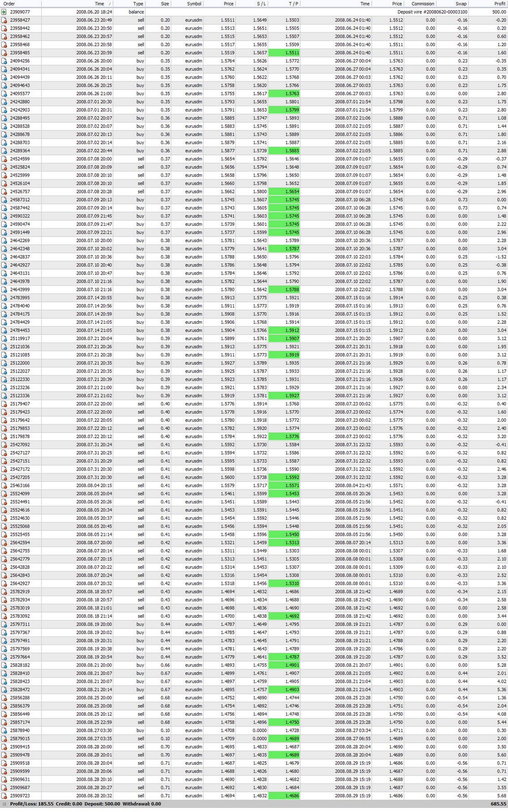Select order number 25909478
The width and height of the screenshot is (508, 812).
coord(20,755)
